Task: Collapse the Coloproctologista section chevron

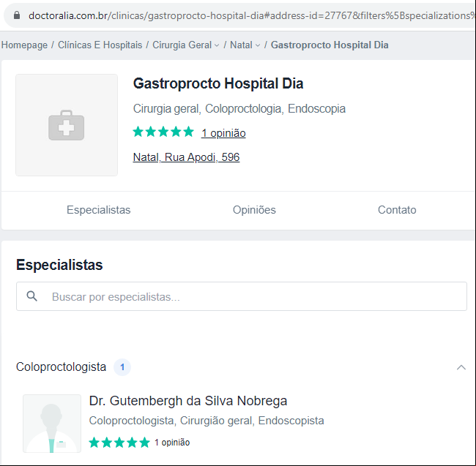Action: [461, 367]
